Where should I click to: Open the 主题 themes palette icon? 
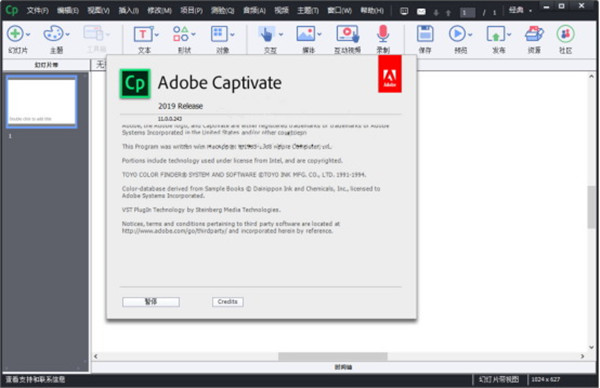[53, 34]
